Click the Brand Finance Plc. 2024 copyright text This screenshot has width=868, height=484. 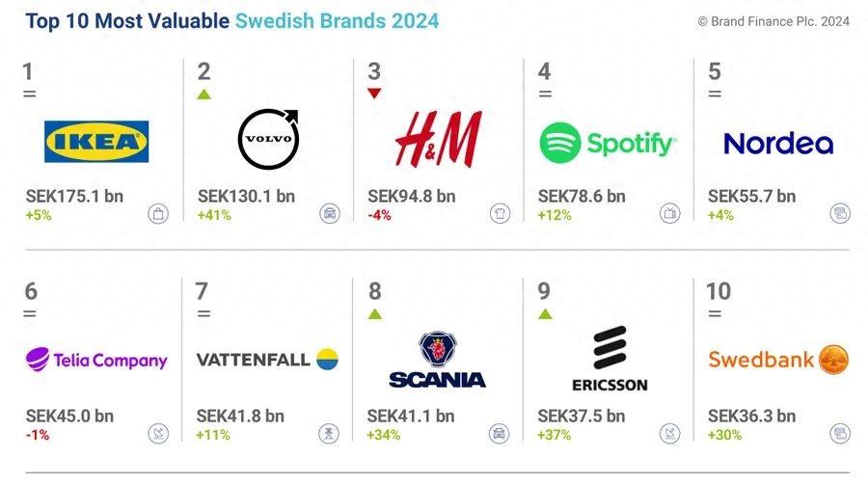coord(773,21)
